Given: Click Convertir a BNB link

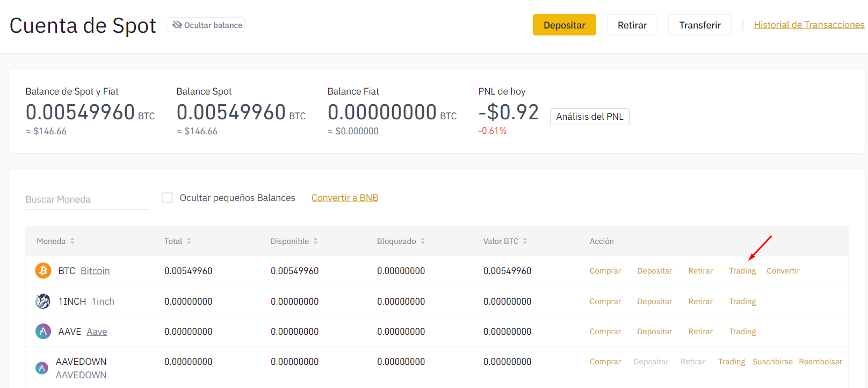Looking at the screenshot, I should click(345, 198).
